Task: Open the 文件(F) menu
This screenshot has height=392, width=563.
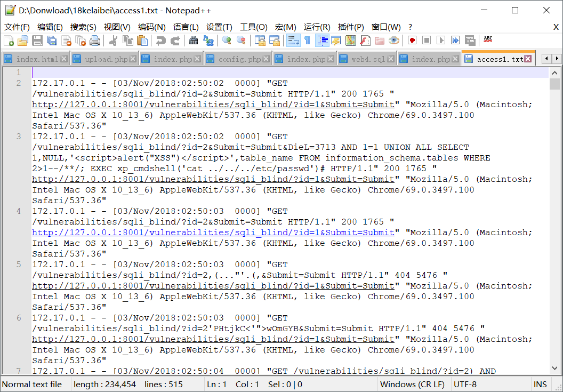Action: pyautogui.click(x=17, y=27)
